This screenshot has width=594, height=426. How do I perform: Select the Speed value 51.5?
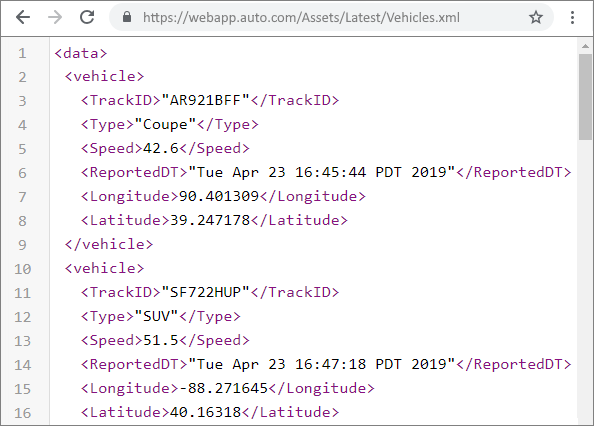coord(161,340)
